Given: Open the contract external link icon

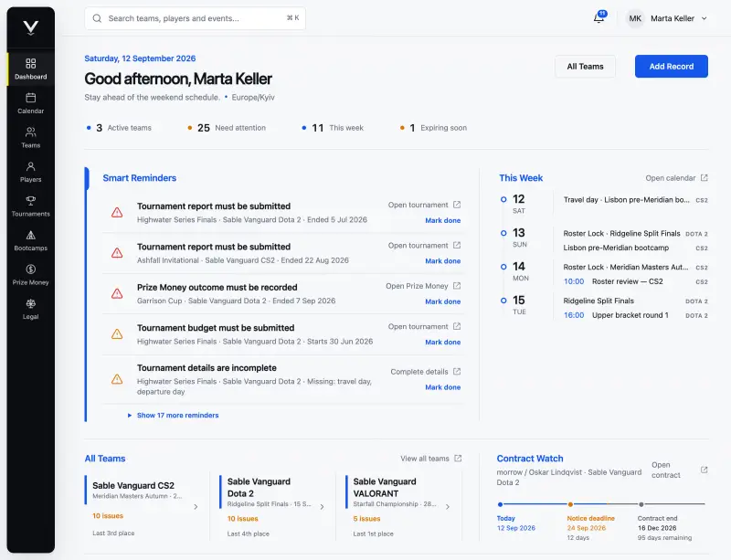Looking at the screenshot, I should point(704,470).
